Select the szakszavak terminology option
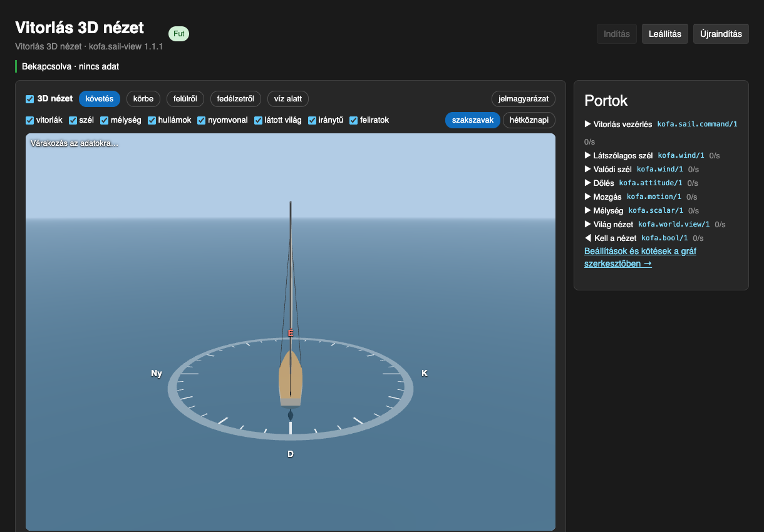The image size is (764, 532). point(473,120)
